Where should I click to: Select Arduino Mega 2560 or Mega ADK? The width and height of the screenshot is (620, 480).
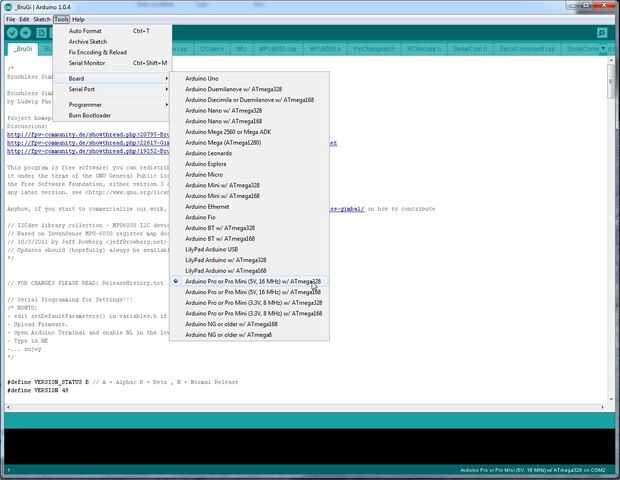coord(249,132)
